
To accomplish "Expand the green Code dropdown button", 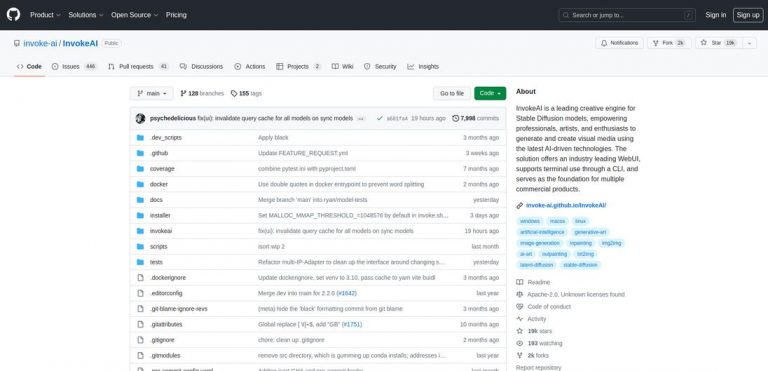I will [x=490, y=93].
